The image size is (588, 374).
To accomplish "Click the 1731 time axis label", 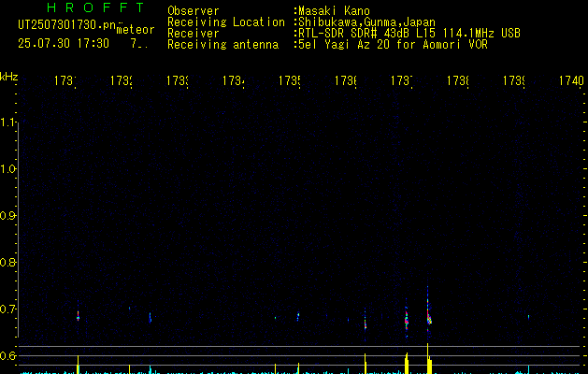I will [65, 80].
